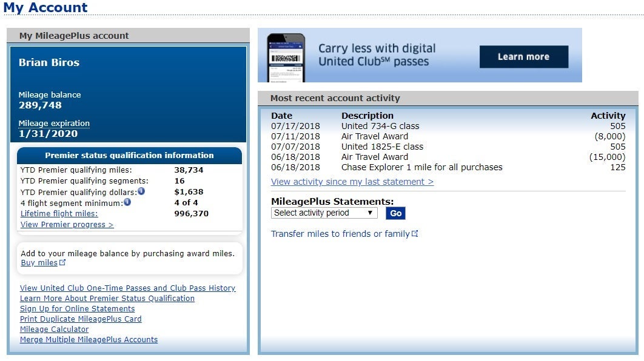Click the Mileage expiration label link
Image resolution: width=644 pixels, height=361 pixels.
[54, 123]
